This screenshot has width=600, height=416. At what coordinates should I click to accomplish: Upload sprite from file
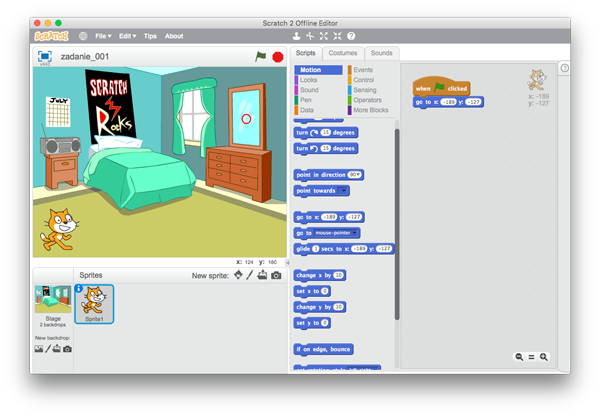[262, 275]
